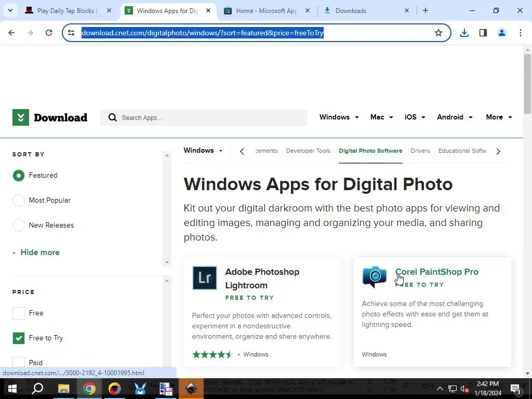Viewport: 532px width, 399px height.
Task: Click the address bar URL
Action: click(x=203, y=33)
